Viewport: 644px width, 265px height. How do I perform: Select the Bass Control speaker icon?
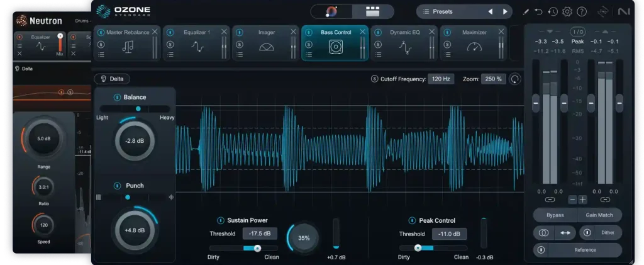point(336,47)
